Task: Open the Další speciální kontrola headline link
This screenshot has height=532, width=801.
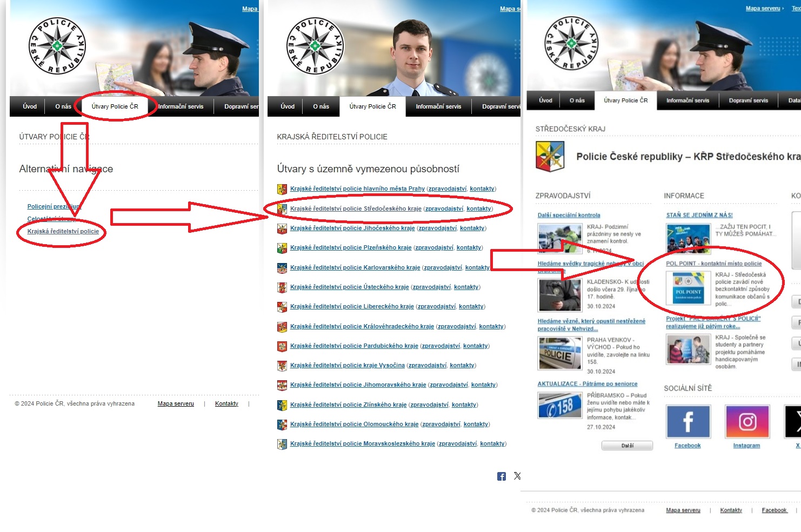Action: click(x=569, y=215)
